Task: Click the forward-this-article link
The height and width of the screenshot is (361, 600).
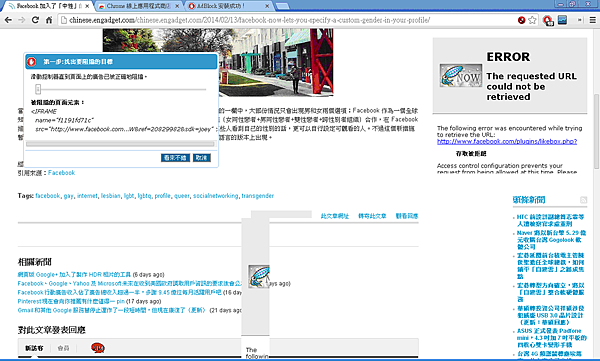Action: [x=372, y=216]
